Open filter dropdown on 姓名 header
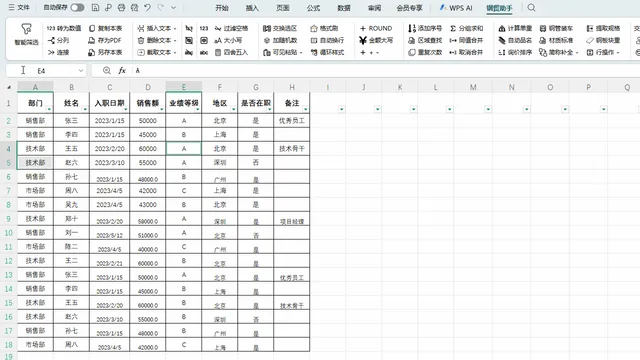The width and height of the screenshot is (640, 360). 85,109
